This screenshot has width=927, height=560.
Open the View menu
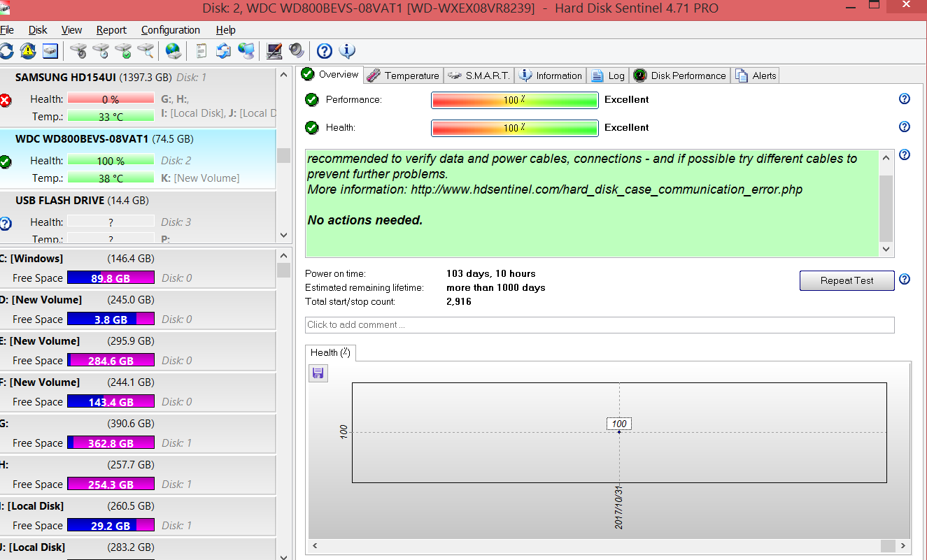tap(71, 30)
